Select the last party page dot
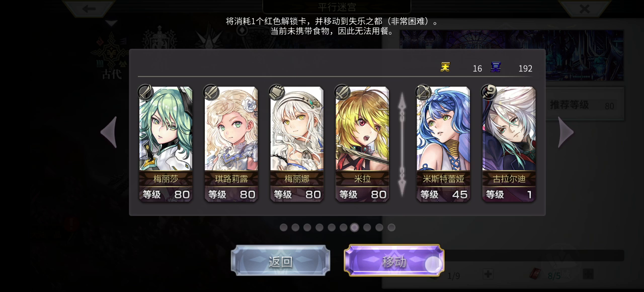This screenshot has width=644, height=292. click(x=391, y=228)
